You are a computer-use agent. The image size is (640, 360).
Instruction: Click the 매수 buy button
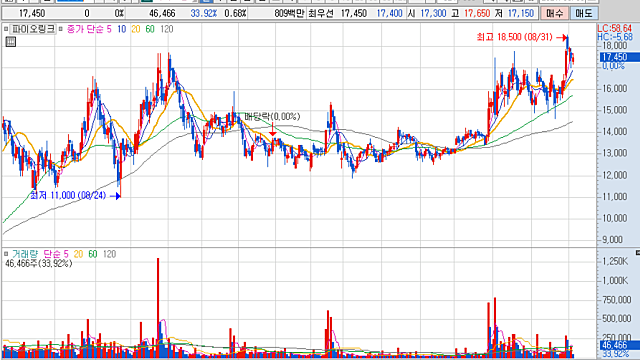tap(555, 13)
